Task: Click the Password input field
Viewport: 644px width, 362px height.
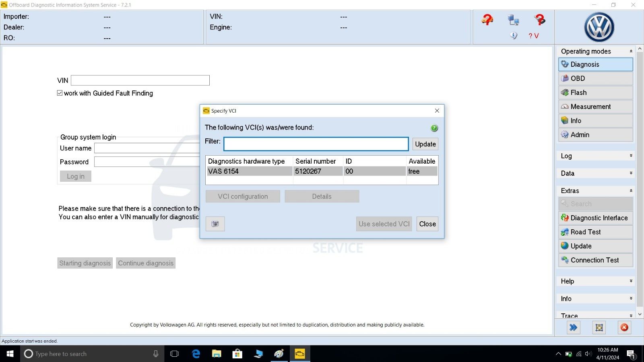Action: coord(147,162)
